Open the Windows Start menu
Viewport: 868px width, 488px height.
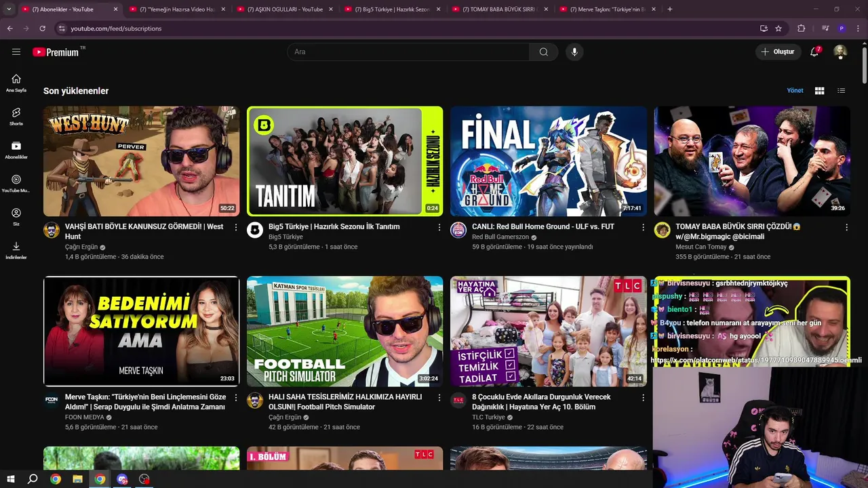point(10,479)
